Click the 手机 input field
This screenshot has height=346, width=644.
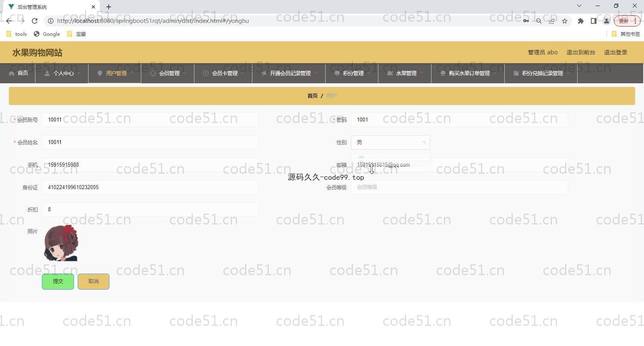pyautogui.click(x=150, y=165)
